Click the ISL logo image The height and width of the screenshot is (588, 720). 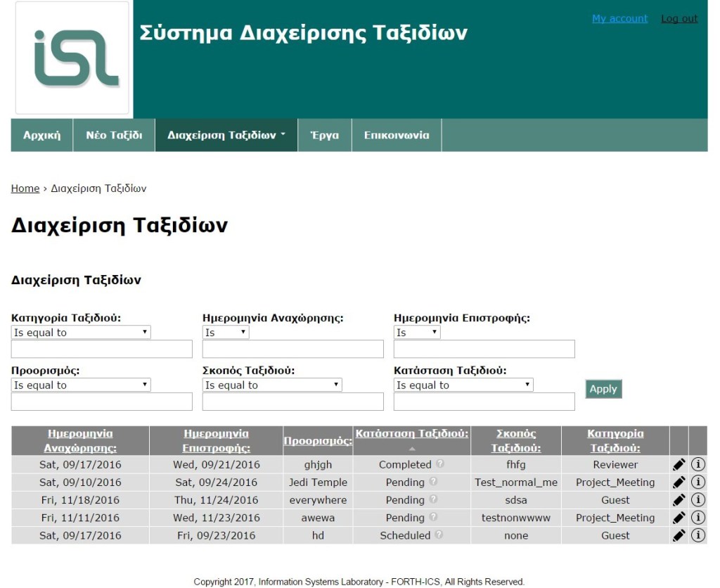[x=72, y=58]
